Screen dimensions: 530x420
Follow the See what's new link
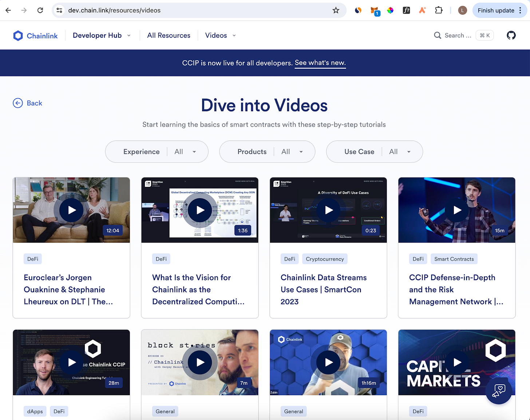[x=320, y=63]
